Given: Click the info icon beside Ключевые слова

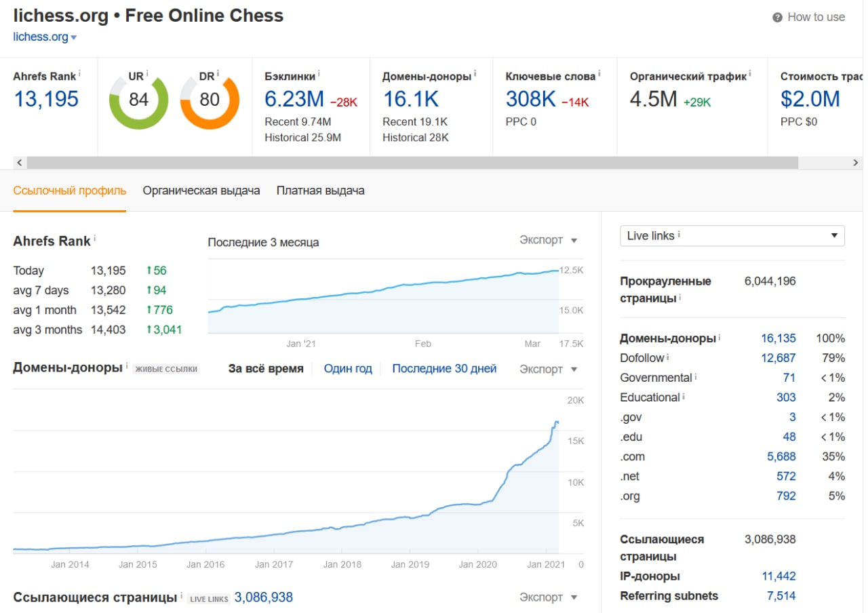Looking at the screenshot, I should click(599, 73).
